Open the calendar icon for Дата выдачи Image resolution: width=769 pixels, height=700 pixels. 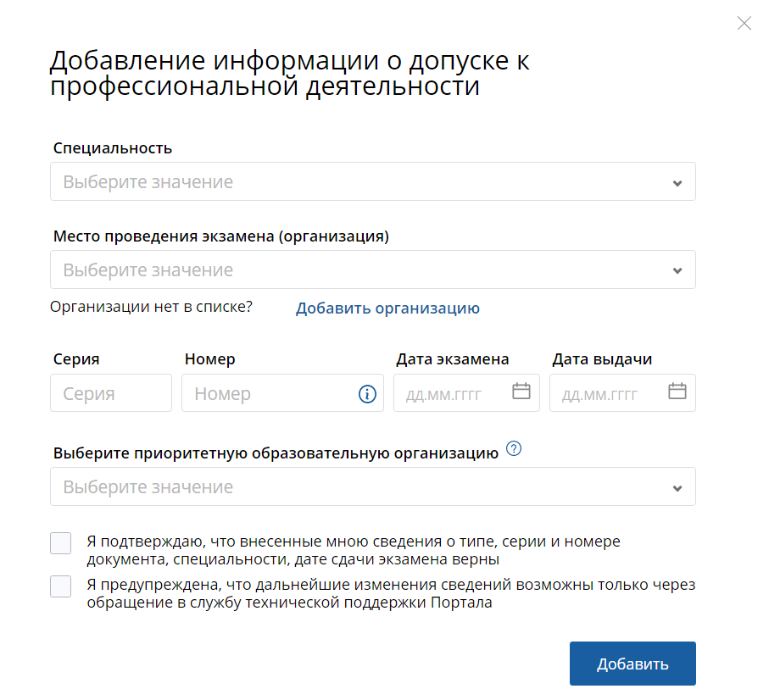click(x=677, y=392)
